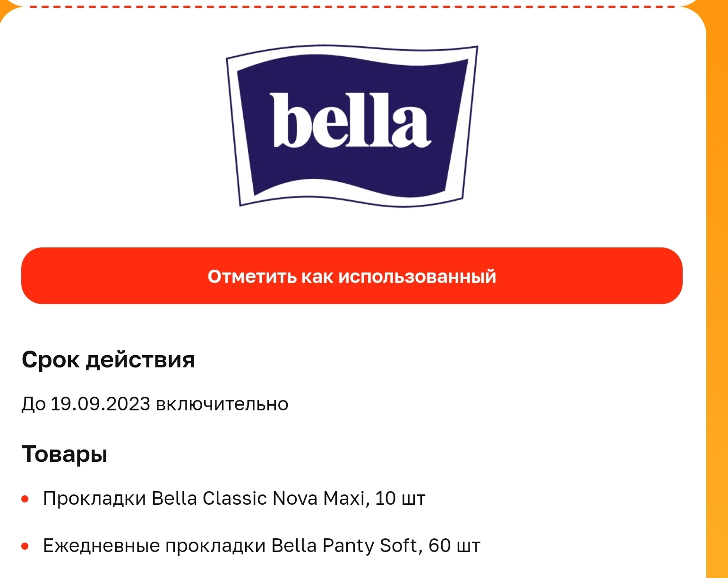
Task: Click the word 'включительно' in expiry line
Action: click(222, 404)
